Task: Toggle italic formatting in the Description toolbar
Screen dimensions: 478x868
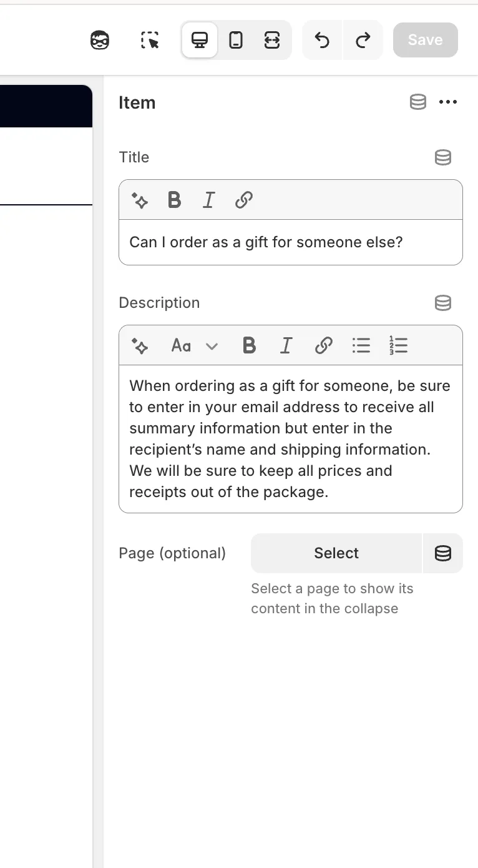Action: click(286, 345)
